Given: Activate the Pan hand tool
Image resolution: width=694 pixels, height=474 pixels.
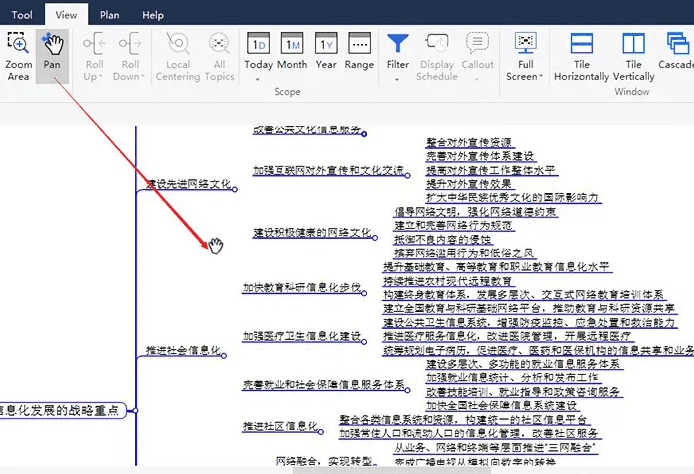Looking at the screenshot, I should [x=52, y=55].
